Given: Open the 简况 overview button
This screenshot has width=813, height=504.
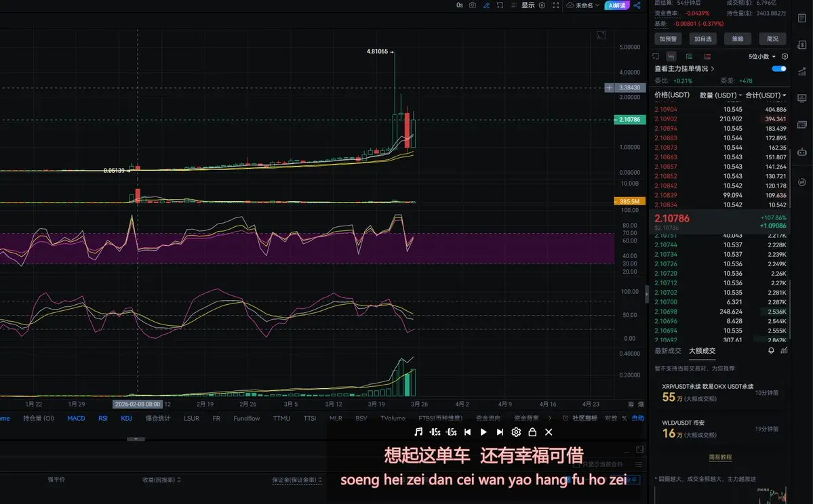Looking at the screenshot, I should pos(772,39).
